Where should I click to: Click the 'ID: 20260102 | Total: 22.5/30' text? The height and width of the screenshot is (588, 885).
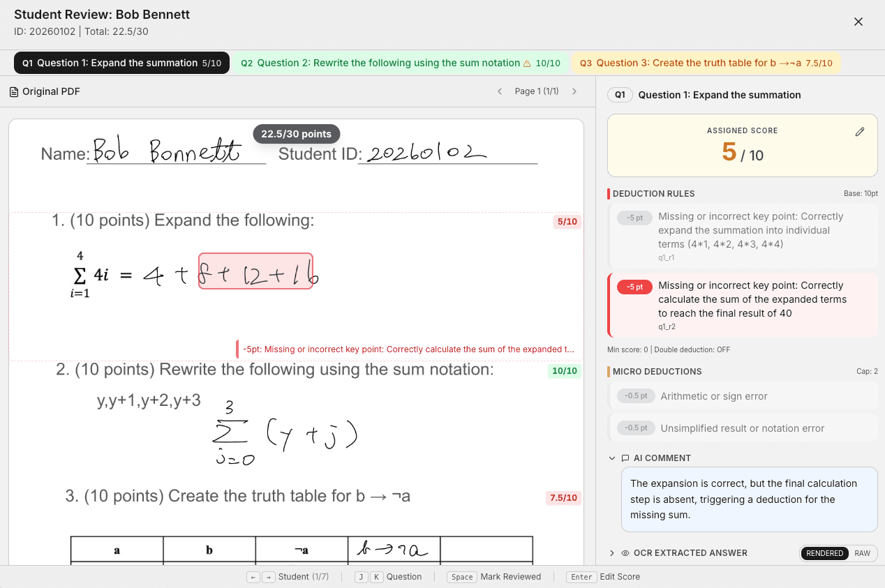(81, 31)
